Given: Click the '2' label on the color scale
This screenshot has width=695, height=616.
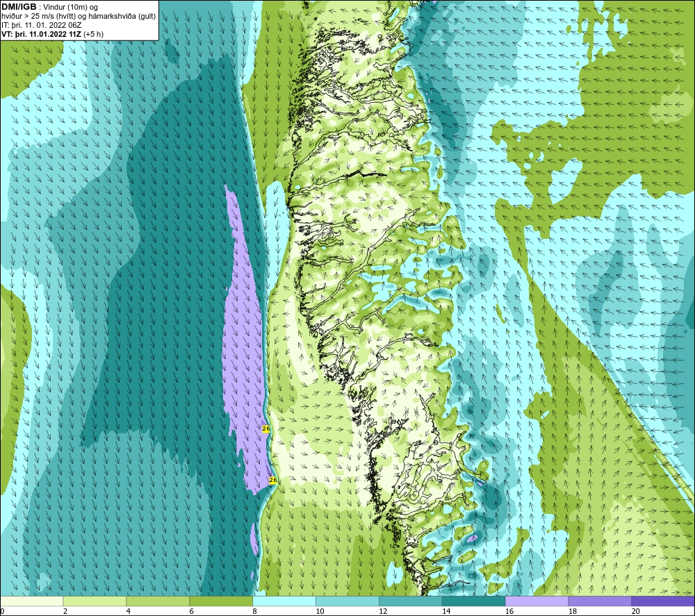Looking at the screenshot, I should 65,611.
